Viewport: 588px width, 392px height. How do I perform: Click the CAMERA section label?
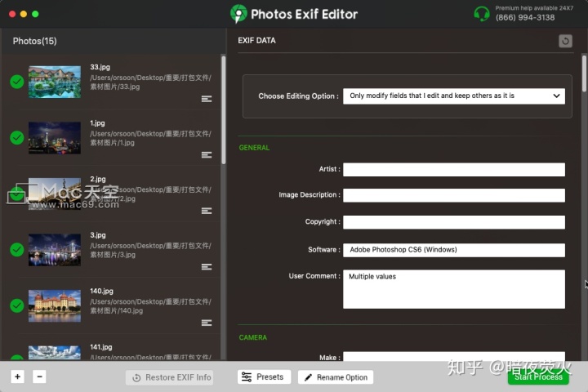(253, 337)
